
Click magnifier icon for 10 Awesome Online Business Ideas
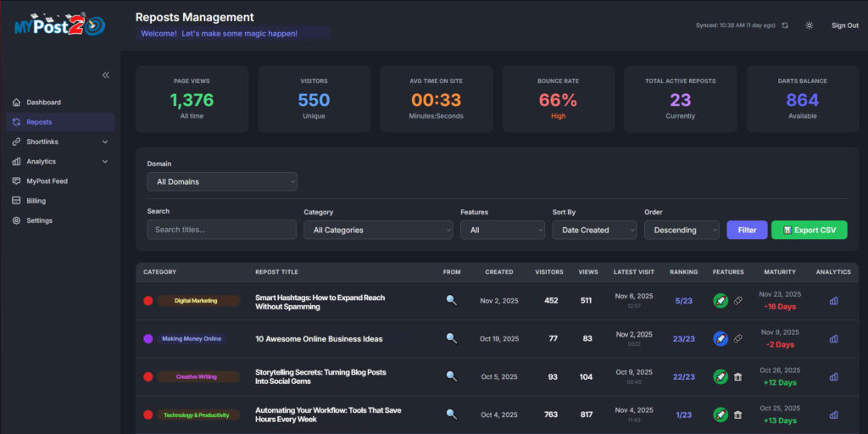pos(452,338)
